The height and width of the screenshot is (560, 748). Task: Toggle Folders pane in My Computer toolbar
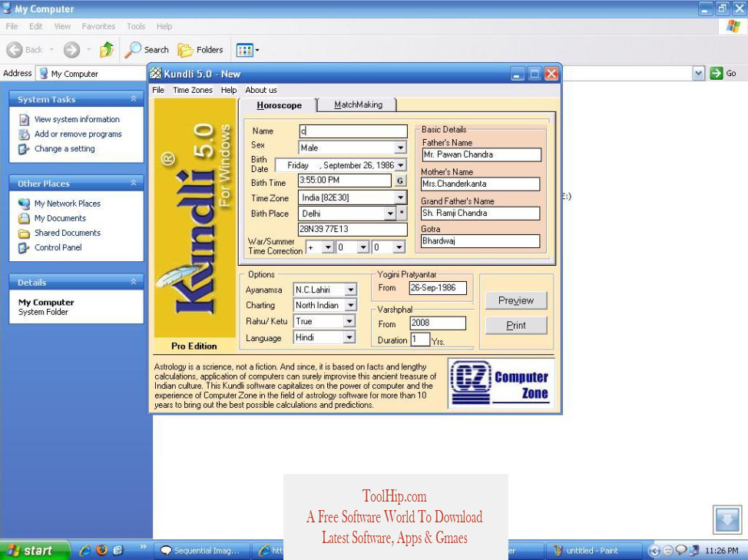[200, 50]
